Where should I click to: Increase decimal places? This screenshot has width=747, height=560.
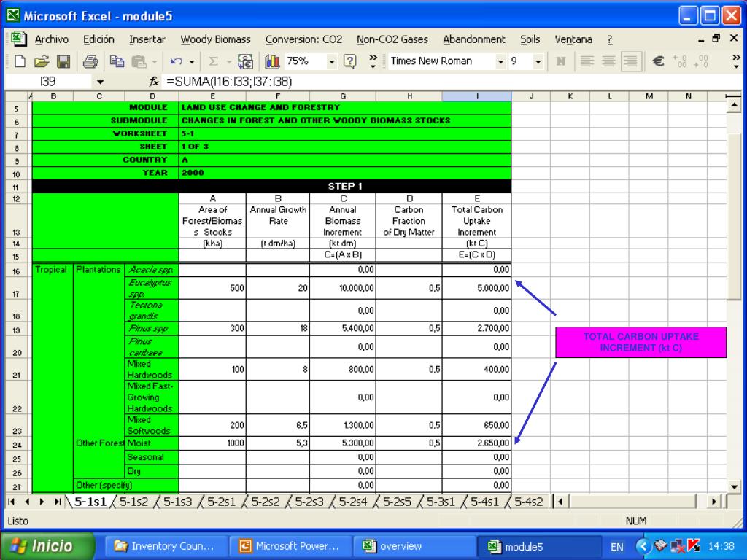tap(680, 61)
